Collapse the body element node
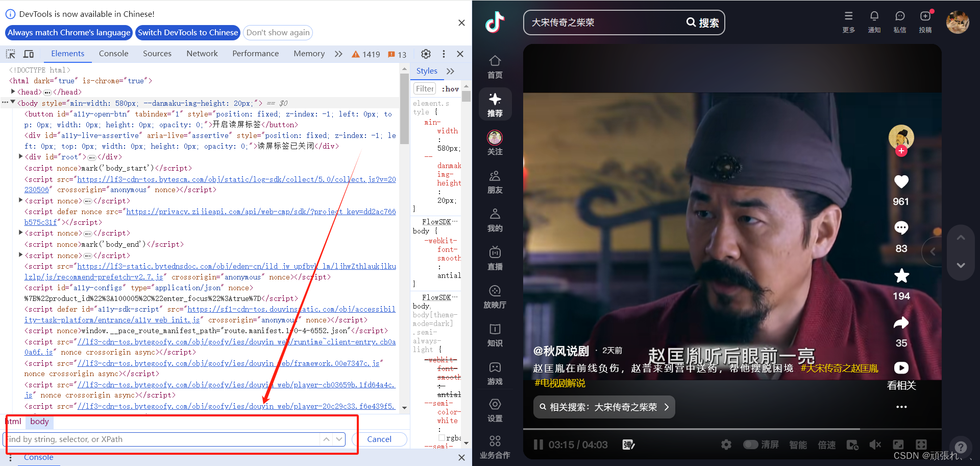This screenshot has height=466, width=980. coord(13,102)
